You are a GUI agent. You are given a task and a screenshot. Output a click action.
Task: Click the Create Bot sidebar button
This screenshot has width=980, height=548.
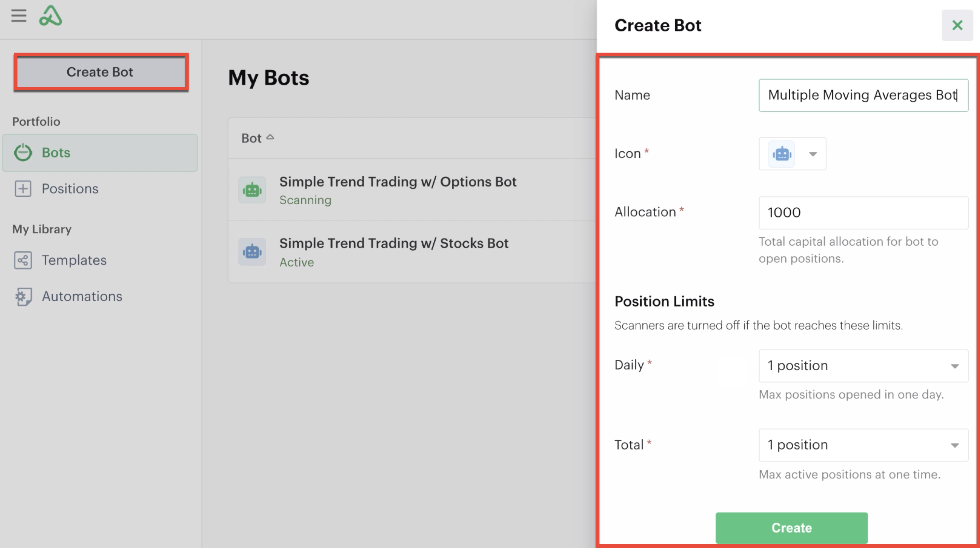pos(100,72)
